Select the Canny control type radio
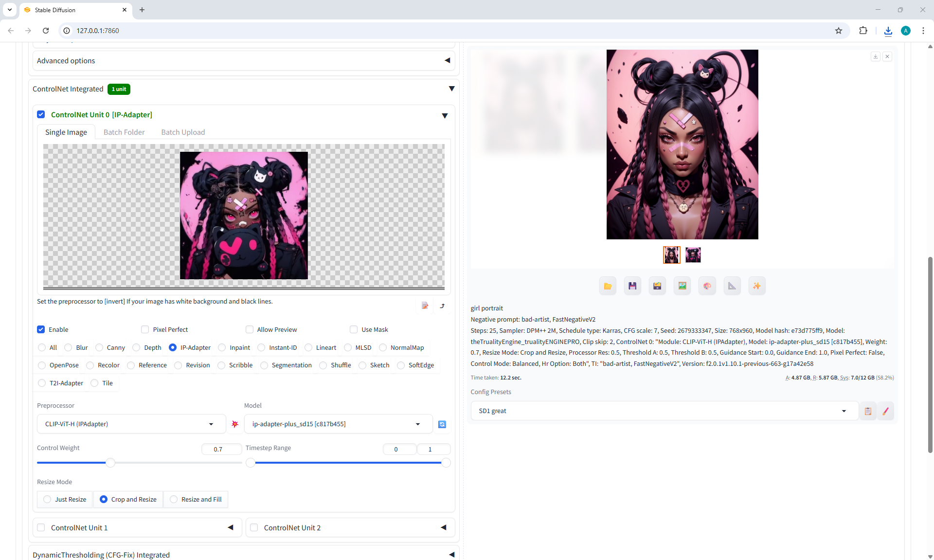Viewport: 934px width, 560px height. click(x=100, y=347)
